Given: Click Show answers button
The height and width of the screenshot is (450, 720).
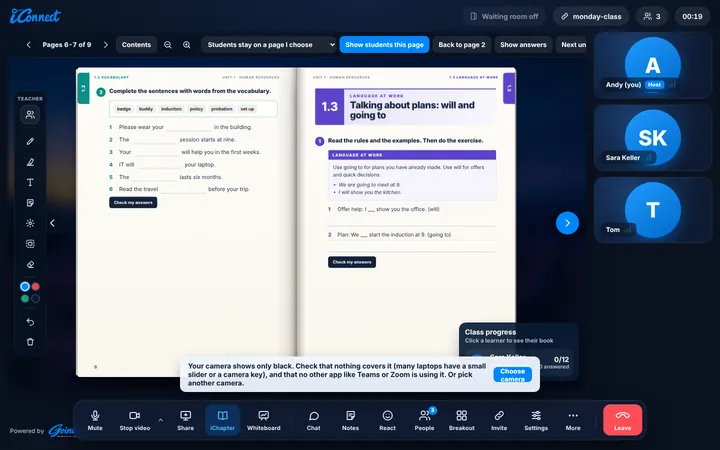Looking at the screenshot, I should click(523, 45).
